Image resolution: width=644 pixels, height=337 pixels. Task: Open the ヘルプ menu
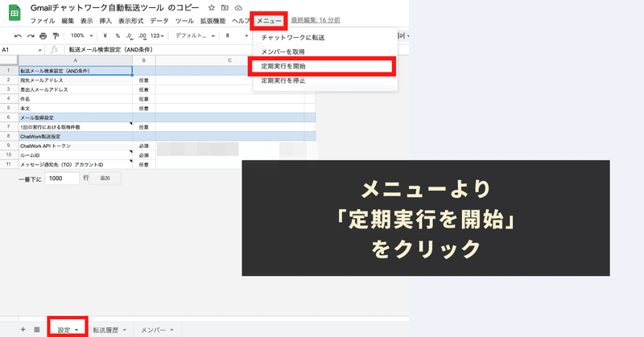241,21
